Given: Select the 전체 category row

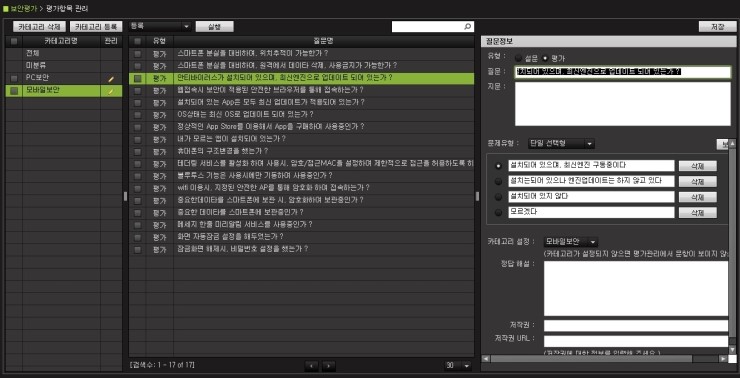Looking at the screenshot, I should coord(64,53).
